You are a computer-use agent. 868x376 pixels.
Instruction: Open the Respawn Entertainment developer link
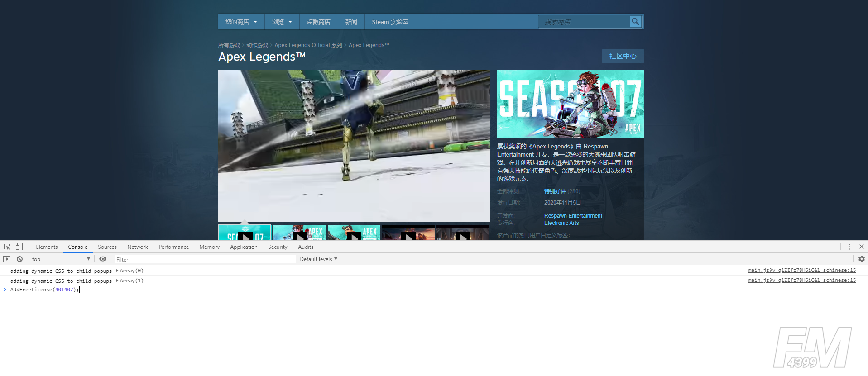point(573,216)
